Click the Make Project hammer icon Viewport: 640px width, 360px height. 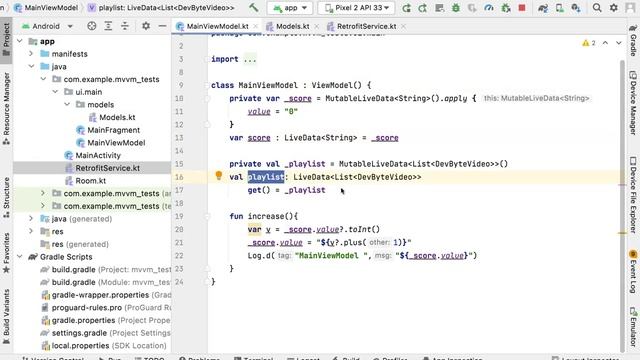coord(253,8)
